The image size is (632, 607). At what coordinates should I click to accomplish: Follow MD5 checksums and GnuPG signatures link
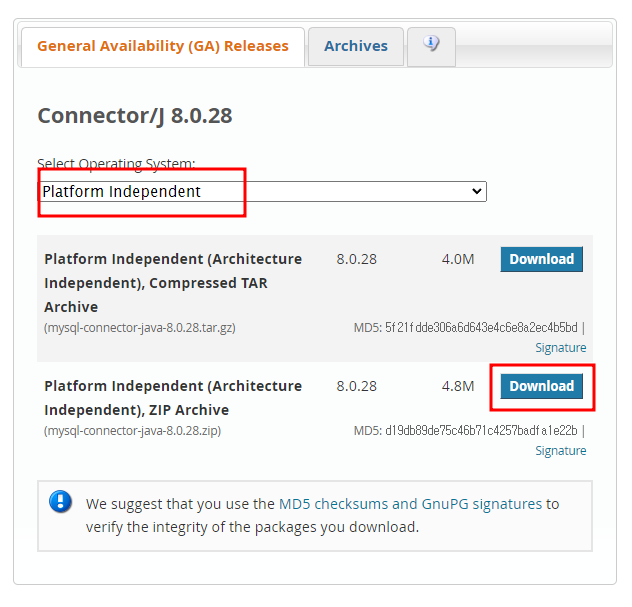tap(410, 504)
